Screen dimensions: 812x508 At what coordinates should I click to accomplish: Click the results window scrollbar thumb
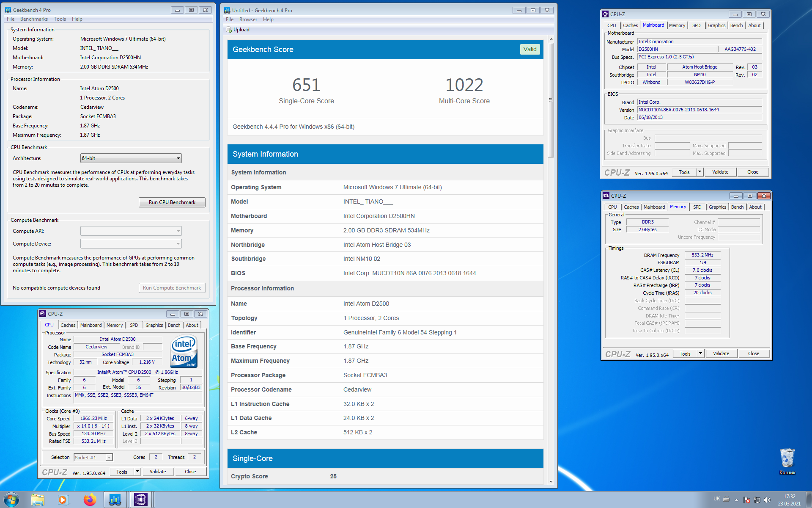pos(551,100)
